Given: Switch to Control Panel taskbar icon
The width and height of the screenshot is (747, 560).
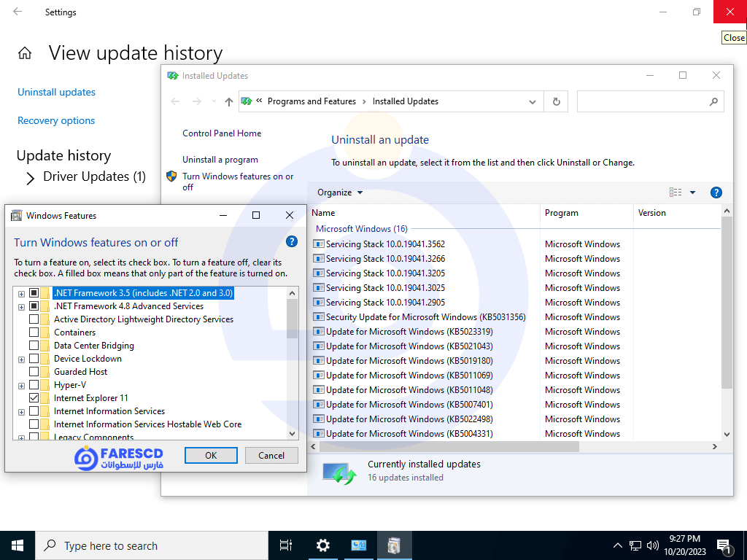Looking at the screenshot, I should (x=359, y=545).
